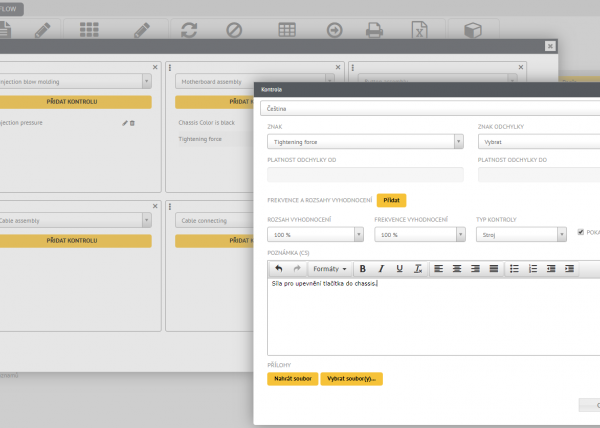This screenshot has height=428, width=600.
Task: Clear text formatting in note editor
Action: coord(418,269)
